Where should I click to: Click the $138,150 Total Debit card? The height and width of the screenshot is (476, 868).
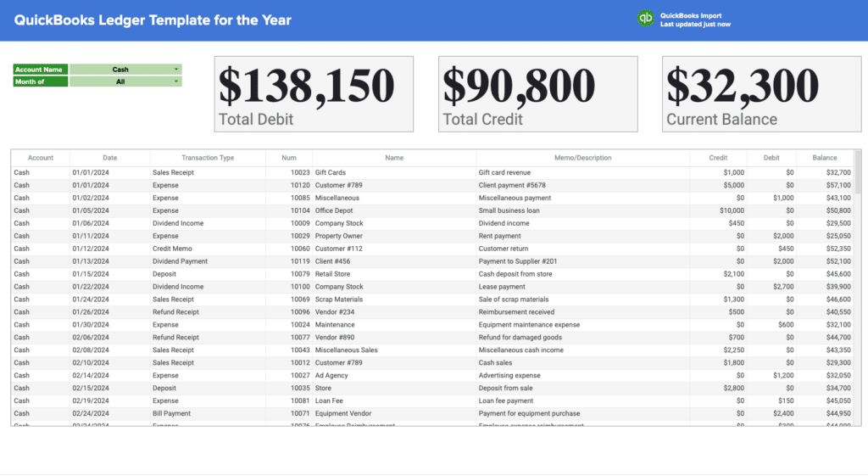pyautogui.click(x=314, y=93)
